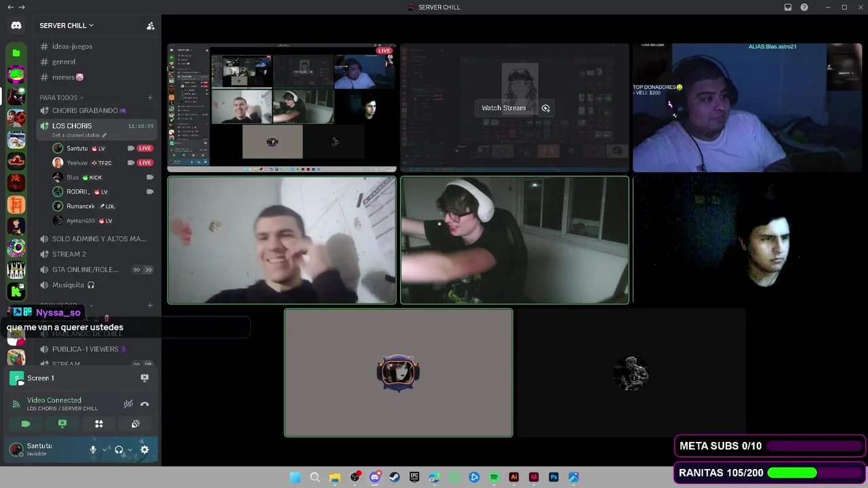Image resolution: width=868 pixels, height=488 pixels.
Task: Join STREAM 2 voice channel
Action: [x=96, y=254]
